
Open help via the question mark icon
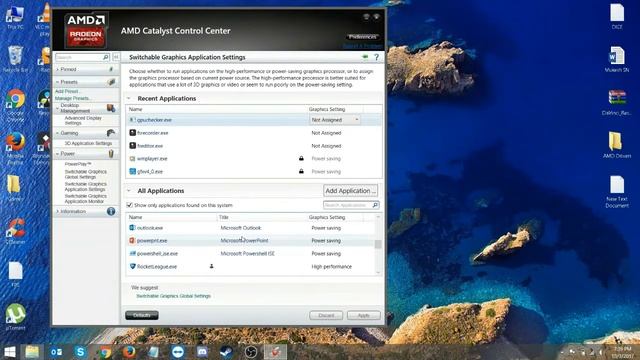376,57
